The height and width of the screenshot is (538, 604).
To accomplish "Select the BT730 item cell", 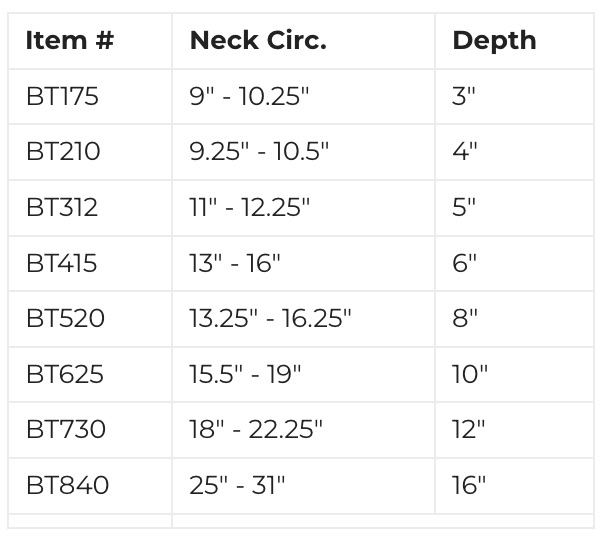I will pyautogui.click(x=66, y=430).
